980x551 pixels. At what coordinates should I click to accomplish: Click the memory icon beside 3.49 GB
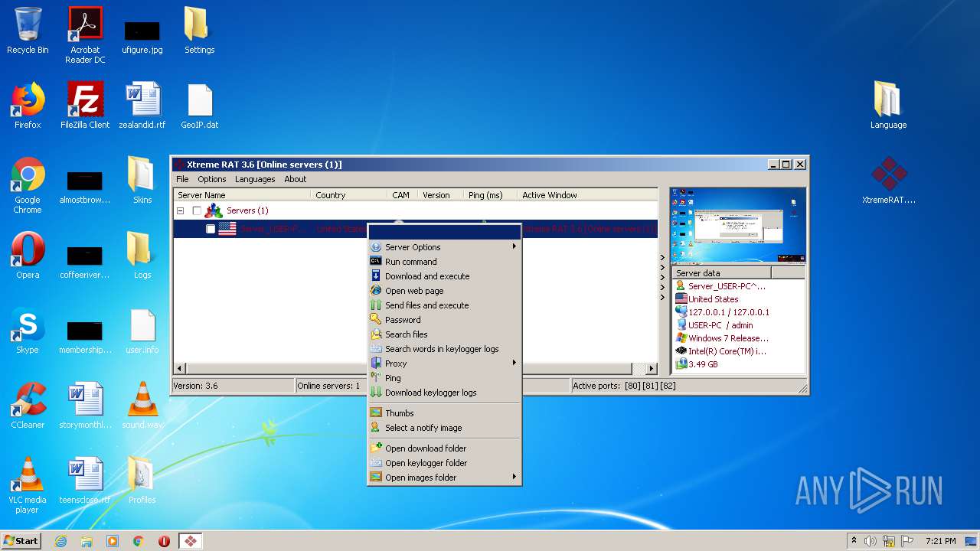681,364
